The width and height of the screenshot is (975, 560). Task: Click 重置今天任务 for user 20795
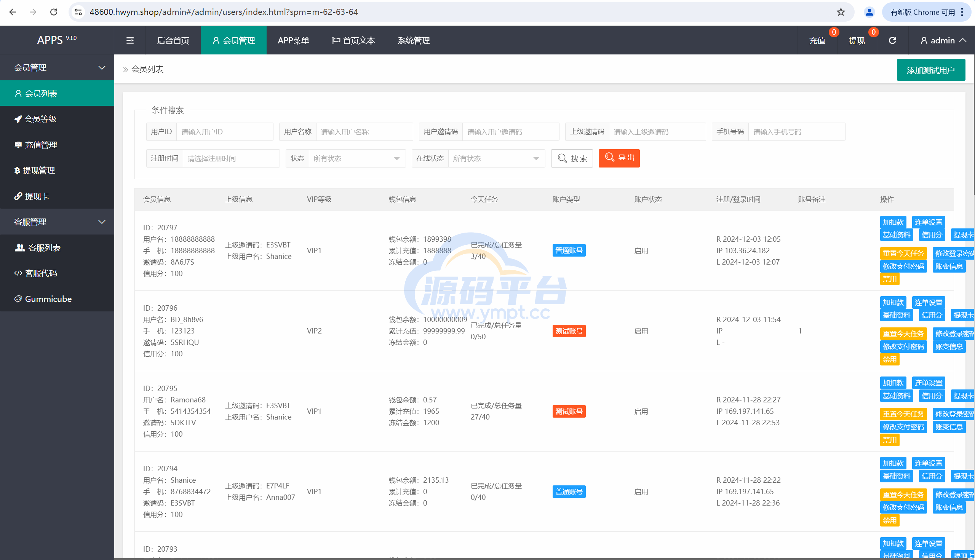[903, 414]
